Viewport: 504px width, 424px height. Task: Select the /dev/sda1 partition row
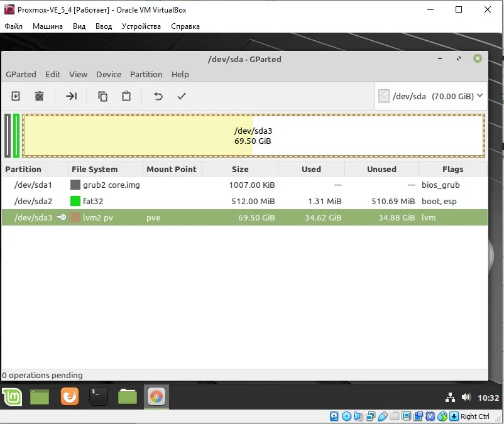pyautogui.click(x=244, y=185)
